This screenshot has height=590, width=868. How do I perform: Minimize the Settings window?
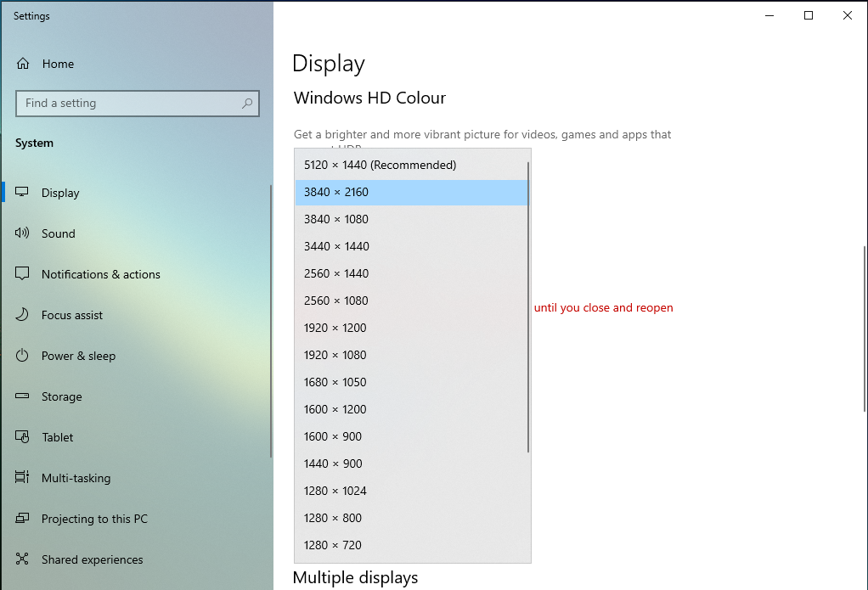(769, 15)
